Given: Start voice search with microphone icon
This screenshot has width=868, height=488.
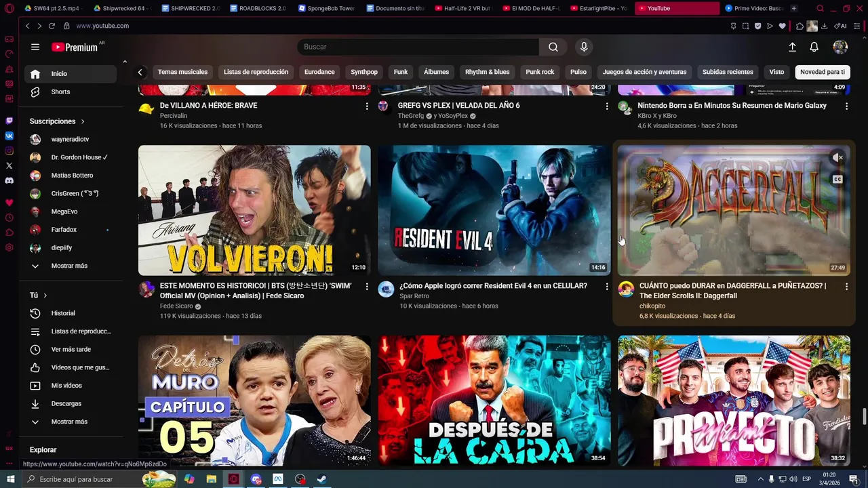Looking at the screenshot, I should coord(584,47).
